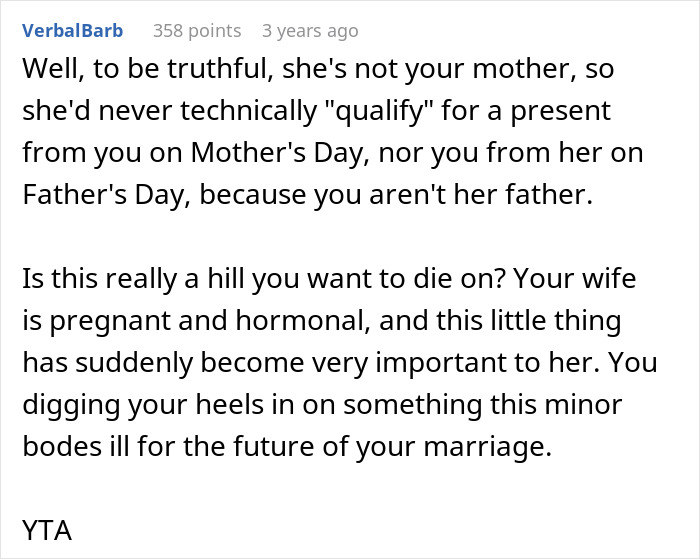The image size is (700, 559).
Task: Click the words Mother's Day in comment
Action: coord(280,153)
